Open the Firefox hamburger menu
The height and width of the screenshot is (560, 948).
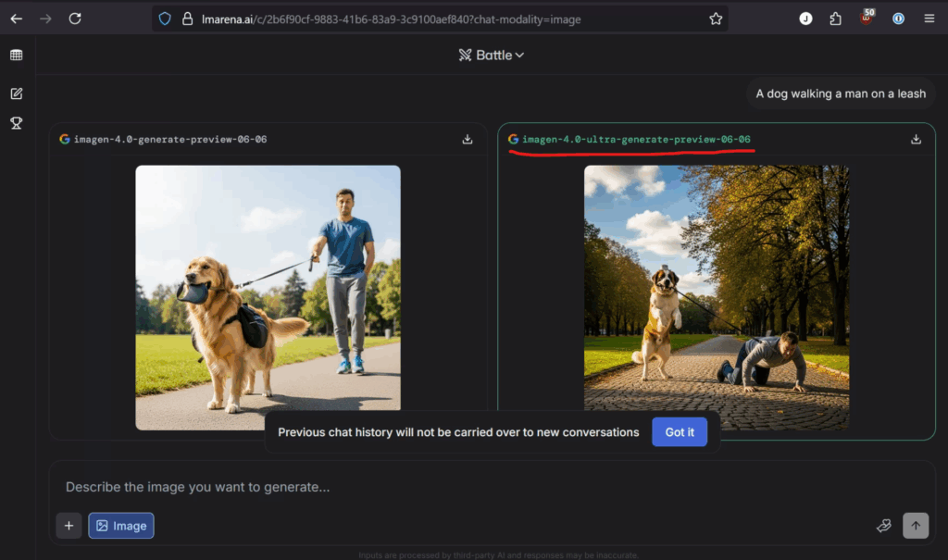click(929, 18)
